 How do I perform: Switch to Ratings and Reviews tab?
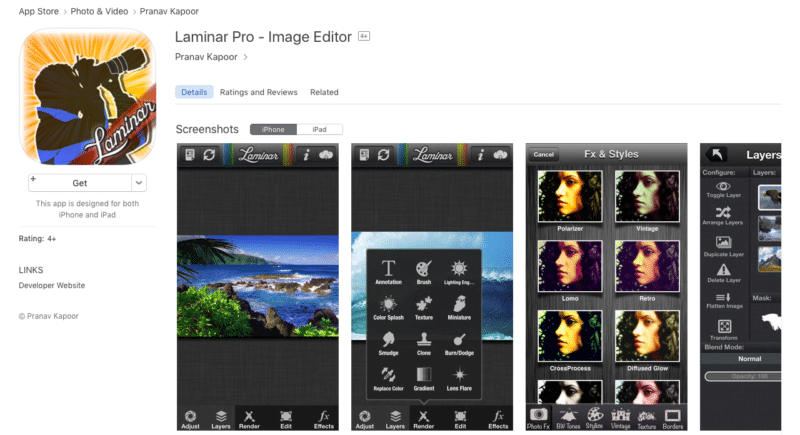point(259,92)
